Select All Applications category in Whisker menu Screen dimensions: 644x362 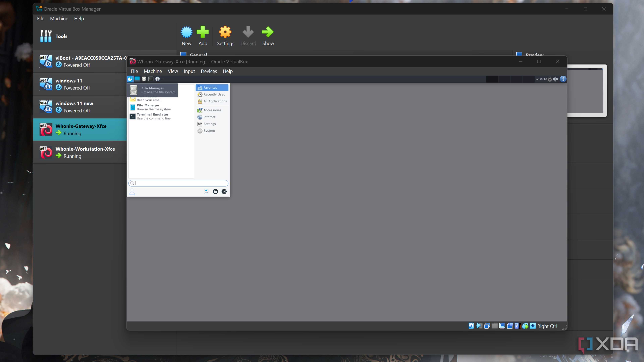212,101
